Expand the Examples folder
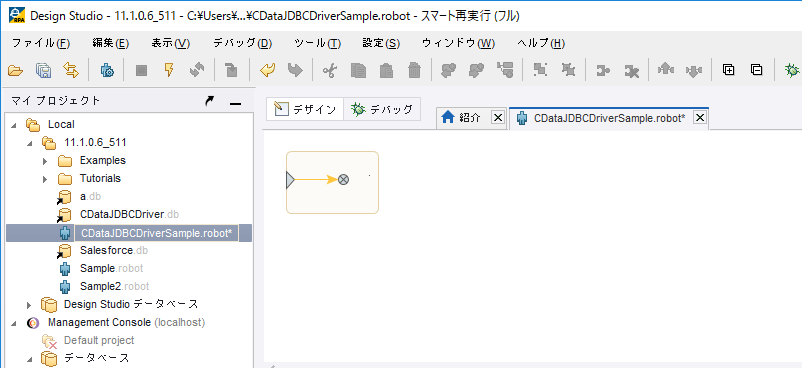802x368 pixels. coord(45,161)
